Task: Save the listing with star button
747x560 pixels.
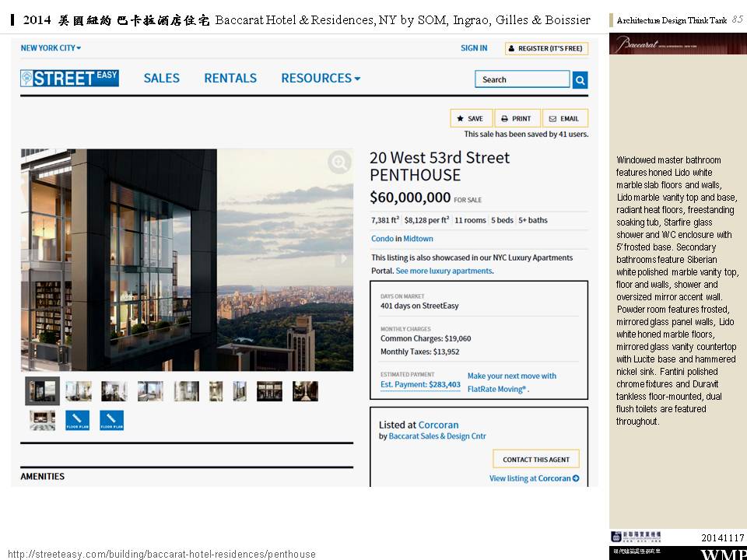Action: [471, 118]
